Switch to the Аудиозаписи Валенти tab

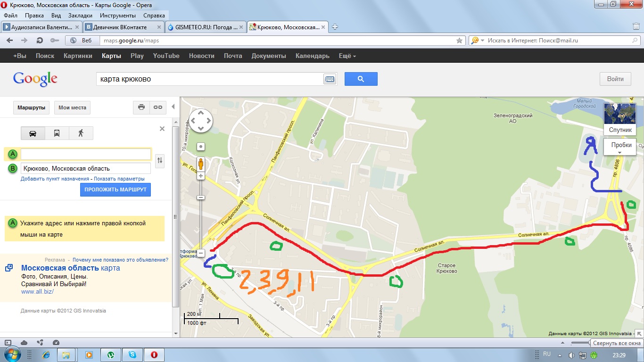[x=41, y=27]
